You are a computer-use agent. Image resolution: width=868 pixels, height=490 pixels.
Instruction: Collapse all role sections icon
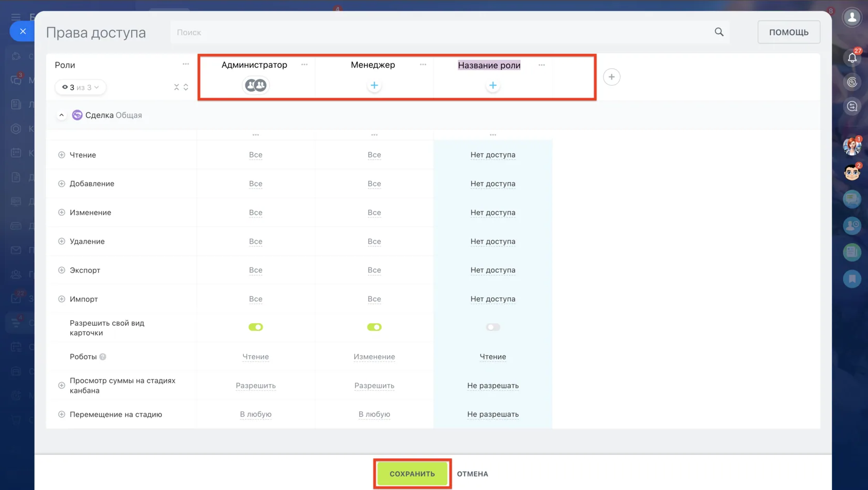176,87
